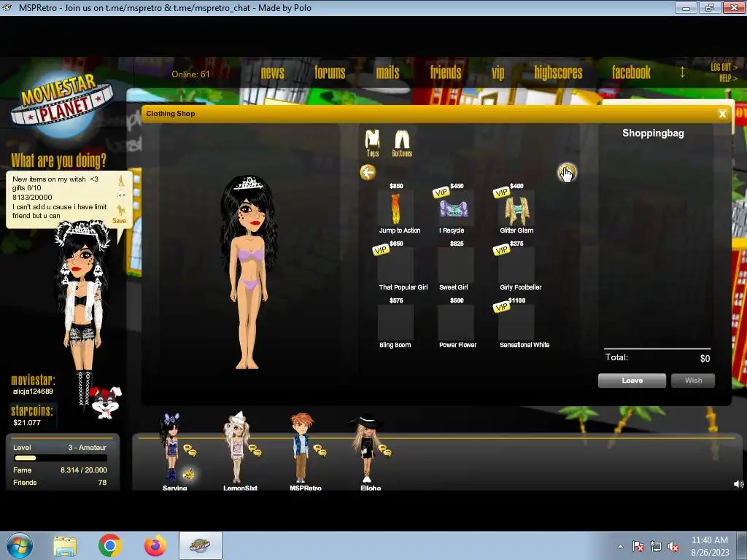Close the Clothing Shop dialog

tap(722, 114)
